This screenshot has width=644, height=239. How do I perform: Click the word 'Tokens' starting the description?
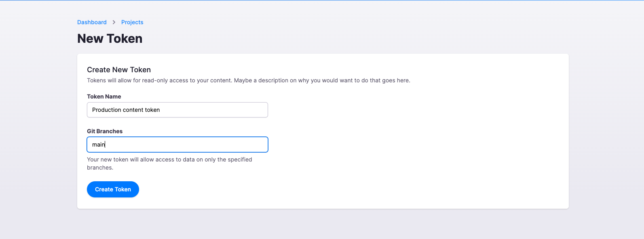96,80
